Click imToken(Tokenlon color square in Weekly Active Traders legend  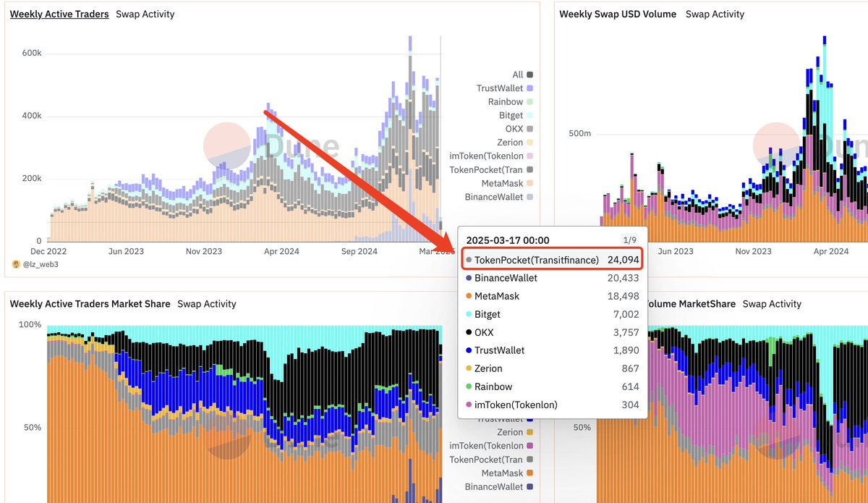530,156
